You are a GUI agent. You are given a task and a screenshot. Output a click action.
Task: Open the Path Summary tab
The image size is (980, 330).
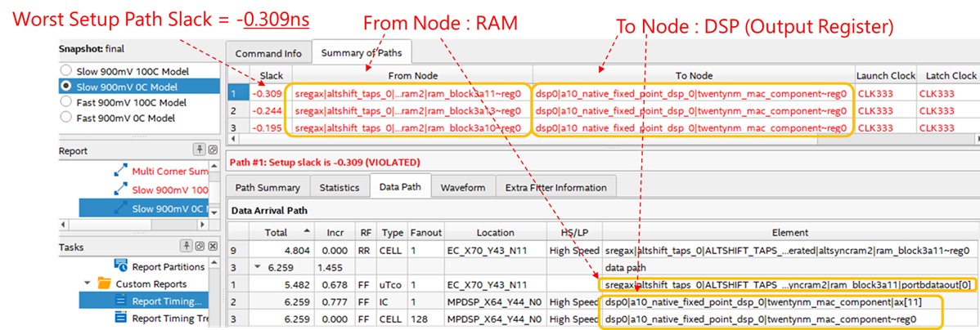click(x=267, y=187)
